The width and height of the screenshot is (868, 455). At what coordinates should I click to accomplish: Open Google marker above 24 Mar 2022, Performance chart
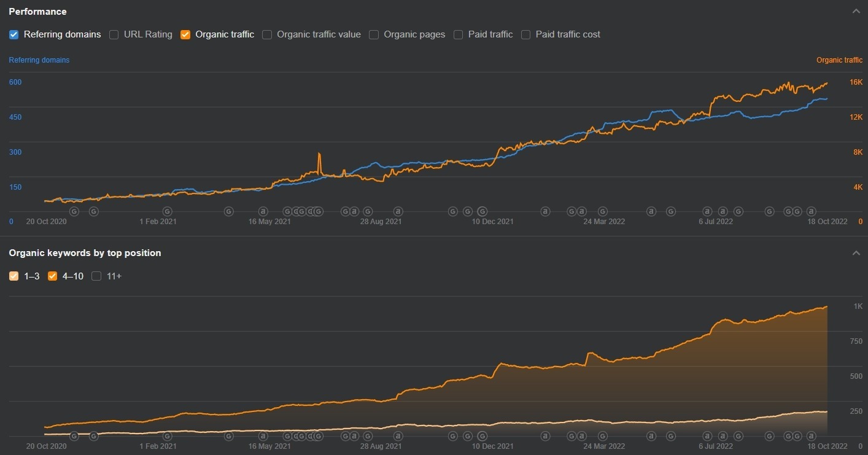[603, 211]
